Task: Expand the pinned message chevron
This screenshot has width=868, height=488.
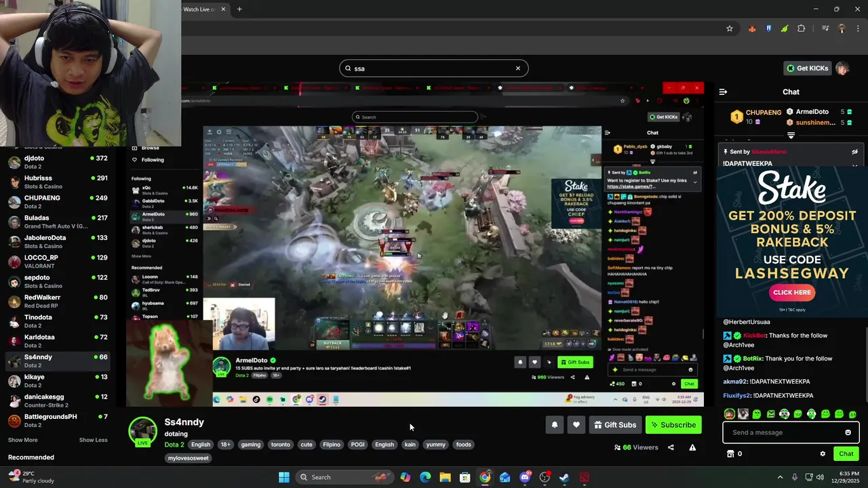Action: click(854, 165)
